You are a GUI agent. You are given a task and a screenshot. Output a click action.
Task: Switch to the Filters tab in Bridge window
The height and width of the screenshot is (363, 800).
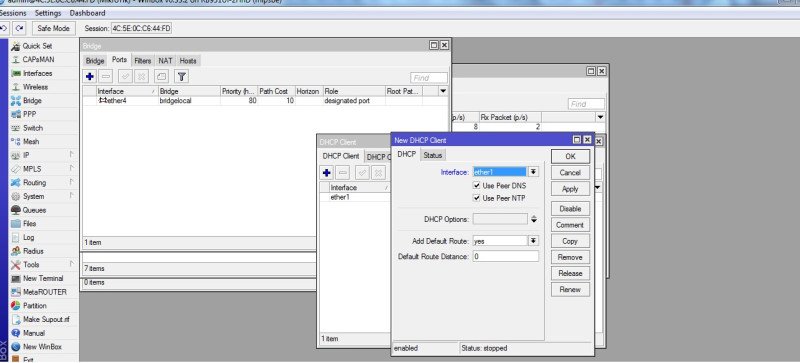point(143,61)
